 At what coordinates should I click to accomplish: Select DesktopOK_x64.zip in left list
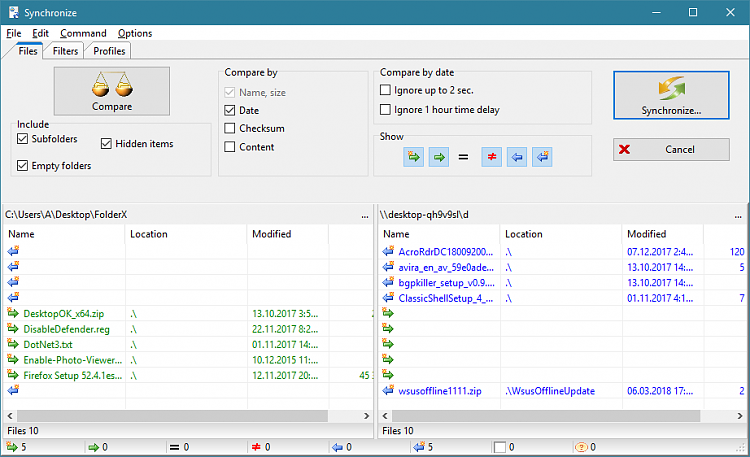(x=61, y=314)
